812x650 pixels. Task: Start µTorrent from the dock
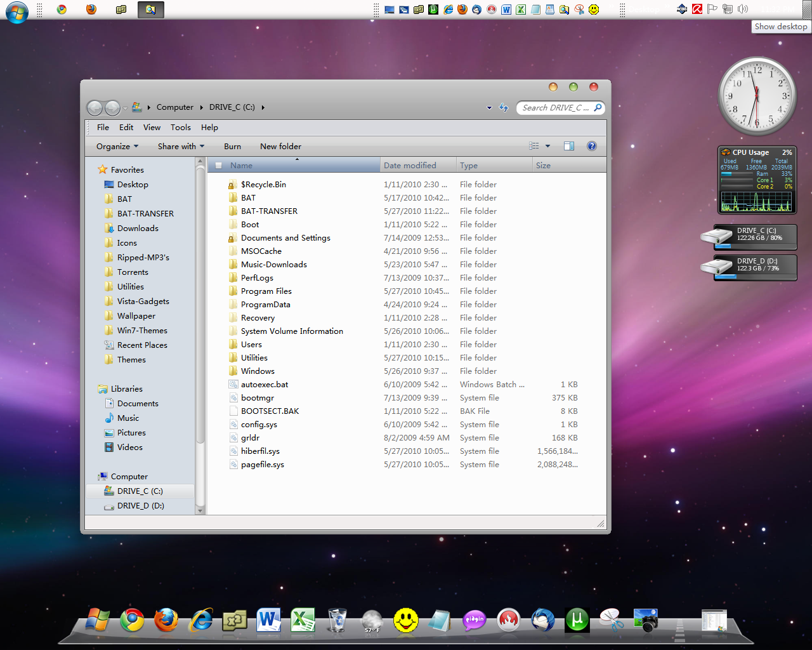577,621
